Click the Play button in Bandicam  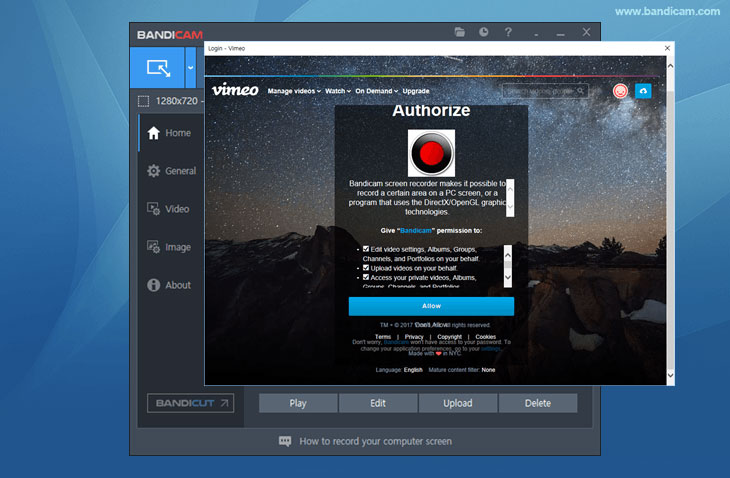click(298, 403)
